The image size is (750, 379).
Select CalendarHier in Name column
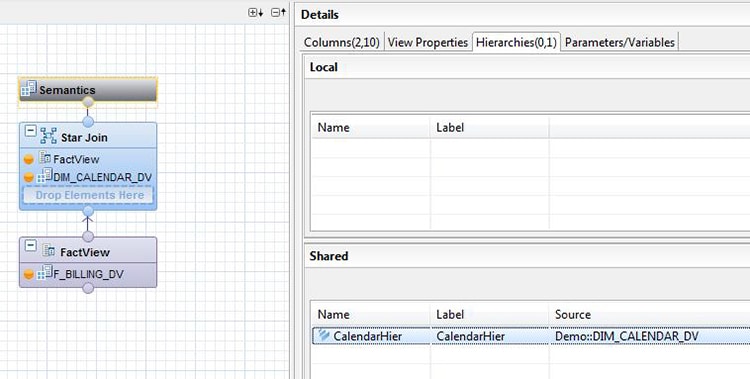367,336
